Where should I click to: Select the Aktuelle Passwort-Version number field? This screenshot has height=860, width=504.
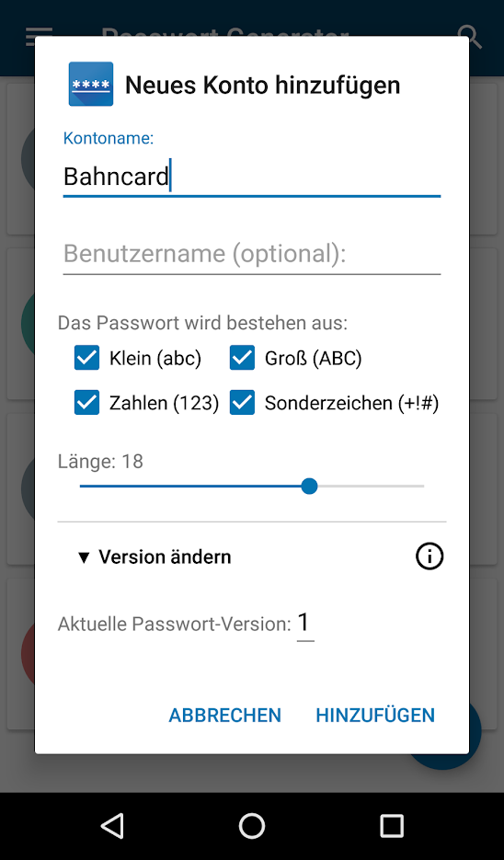[x=305, y=624]
